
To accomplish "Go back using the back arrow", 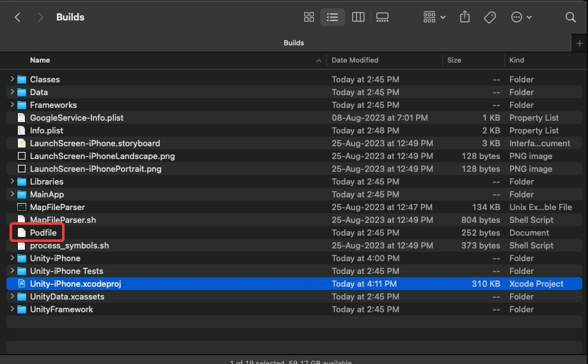I will (17, 17).
